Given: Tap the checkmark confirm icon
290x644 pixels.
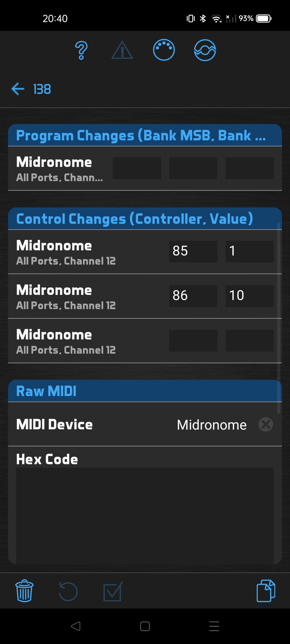Looking at the screenshot, I should pos(113,591).
